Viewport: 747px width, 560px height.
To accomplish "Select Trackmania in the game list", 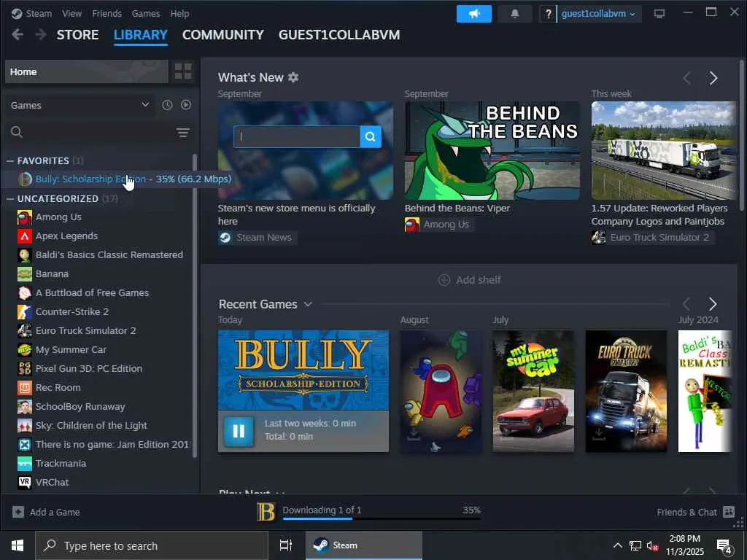I will click(61, 463).
